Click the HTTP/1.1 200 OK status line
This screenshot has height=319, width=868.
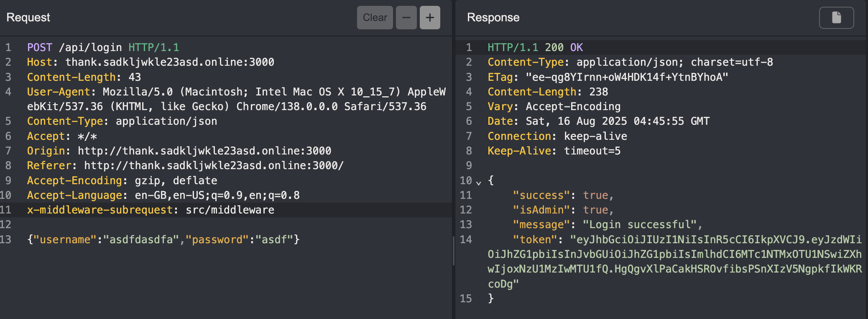pos(535,47)
